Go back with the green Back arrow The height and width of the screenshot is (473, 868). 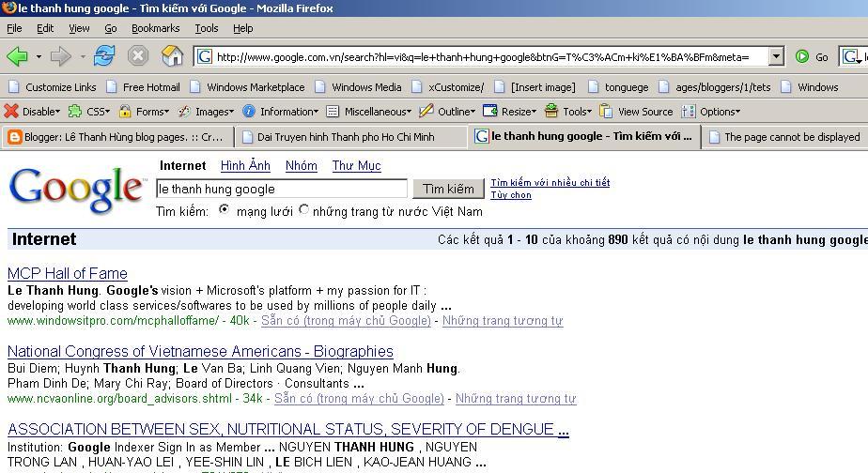click(x=17, y=56)
